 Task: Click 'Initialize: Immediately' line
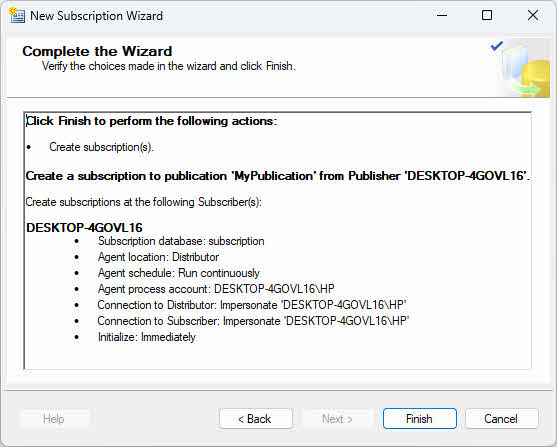pyautogui.click(x=147, y=337)
